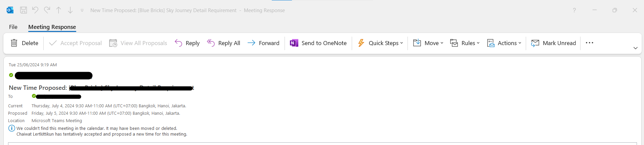This screenshot has height=145, width=644.
Task: Customize Quick Access Toolbar dropdown
Action: [x=82, y=10]
